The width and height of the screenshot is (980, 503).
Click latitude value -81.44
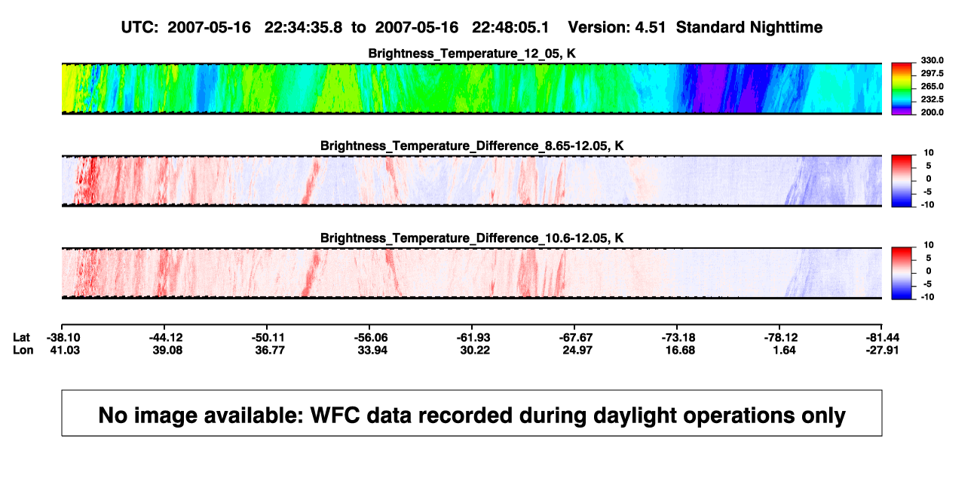point(883,337)
